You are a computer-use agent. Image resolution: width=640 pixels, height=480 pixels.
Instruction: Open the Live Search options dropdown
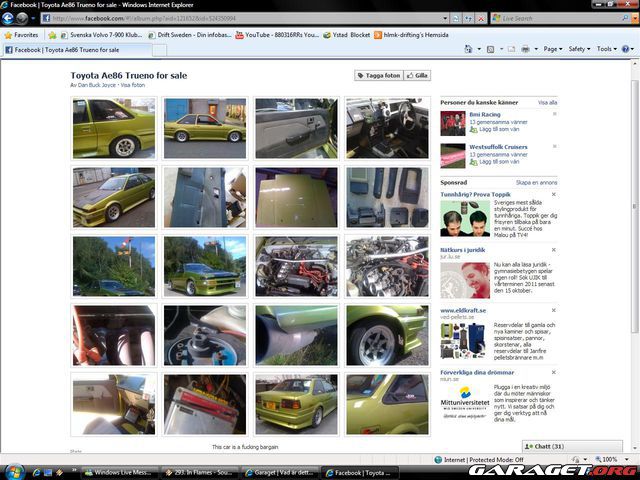[x=633, y=18]
